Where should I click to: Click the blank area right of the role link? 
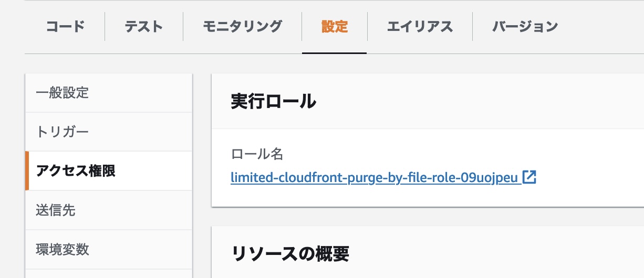coord(588,178)
